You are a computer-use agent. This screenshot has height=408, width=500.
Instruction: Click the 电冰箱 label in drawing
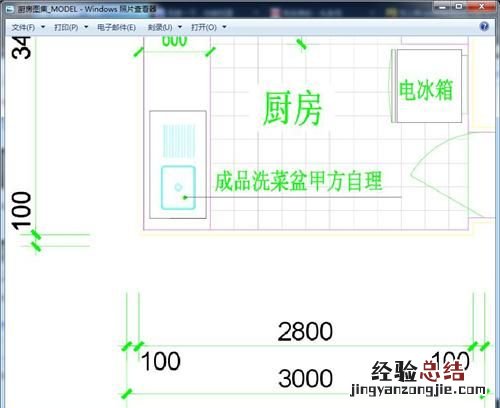426,90
